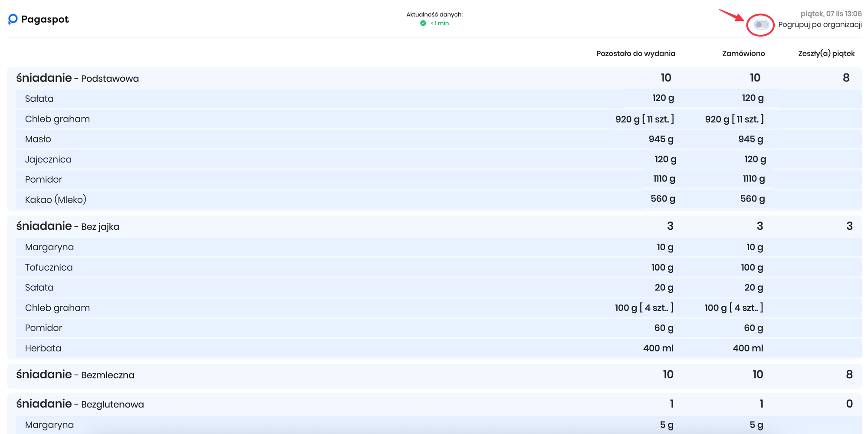Image resolution: width=868 pixels, height=434 pixels.
Task: Expand the śniadanie - Bezmleczna section
Action: (x=76, y=374)
